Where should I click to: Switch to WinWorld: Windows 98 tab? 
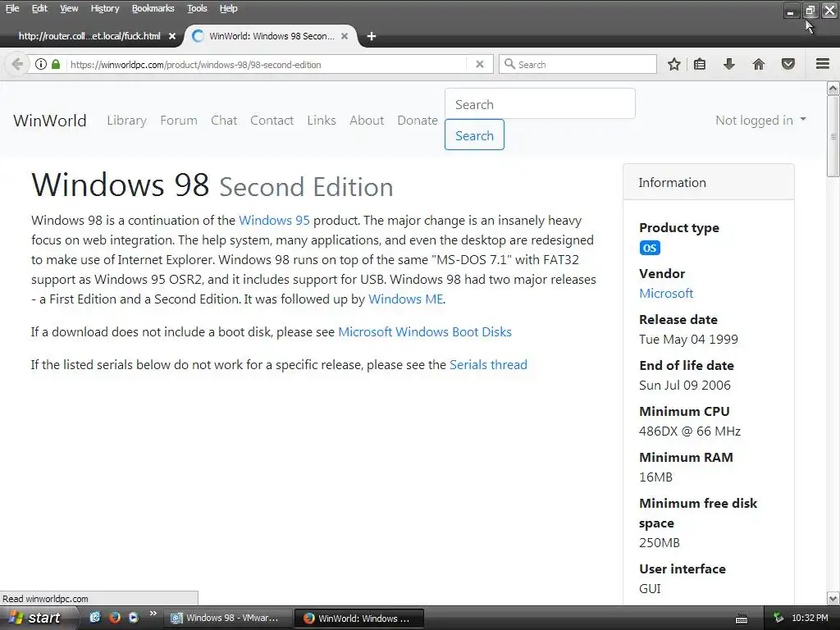click(x=271, y=36)
